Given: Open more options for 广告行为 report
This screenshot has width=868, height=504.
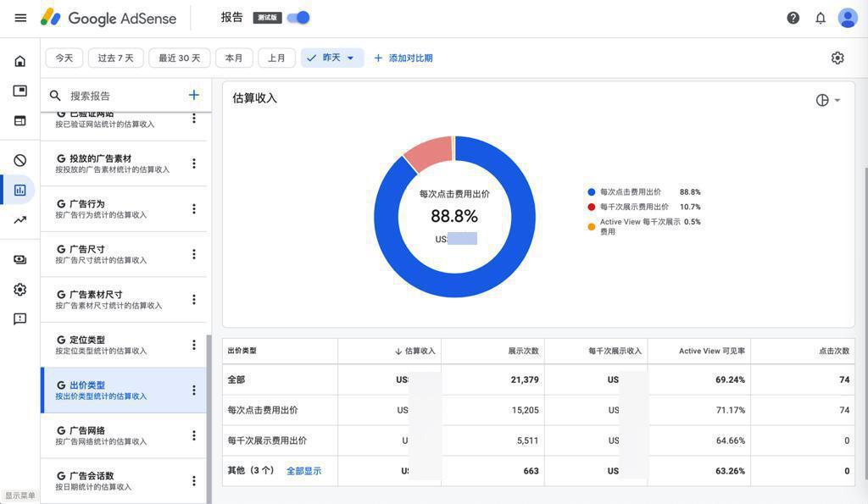Looking at the screenshot, I should [194, 208].
